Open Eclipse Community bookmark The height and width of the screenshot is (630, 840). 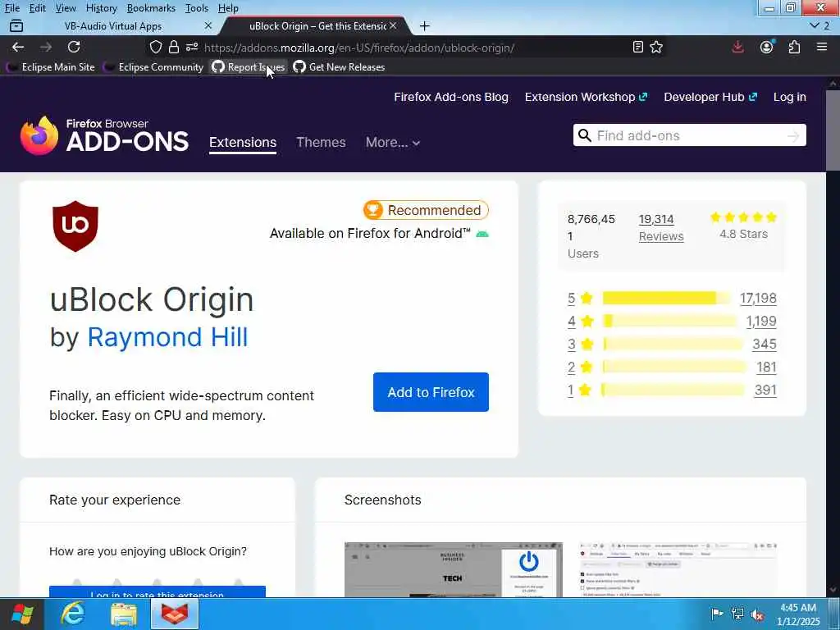click(x=153, y=67)
